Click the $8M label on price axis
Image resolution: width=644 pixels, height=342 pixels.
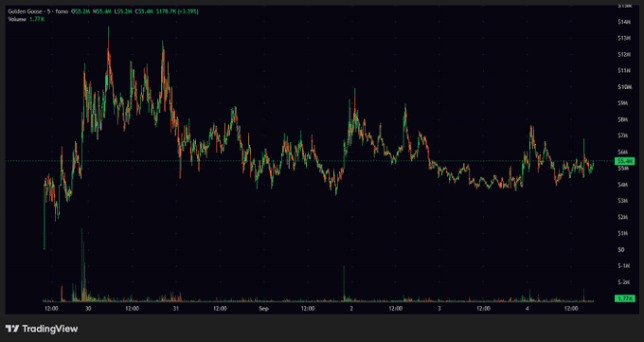coord(623,119)
